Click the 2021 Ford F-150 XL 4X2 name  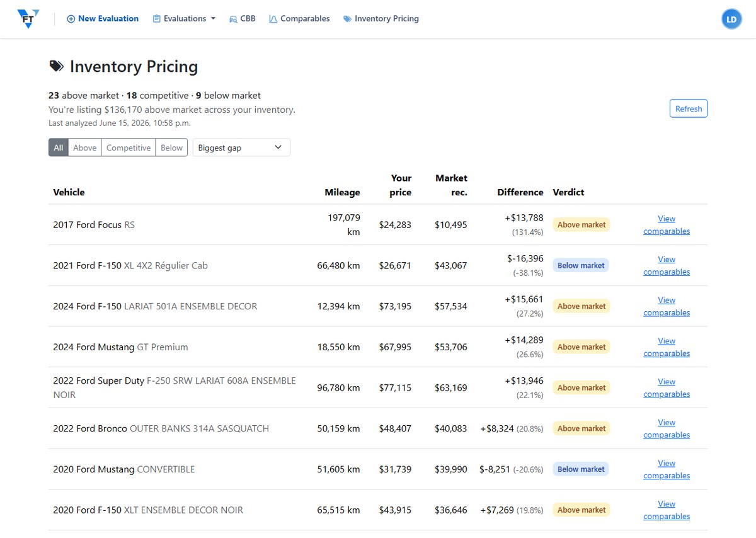130,266
